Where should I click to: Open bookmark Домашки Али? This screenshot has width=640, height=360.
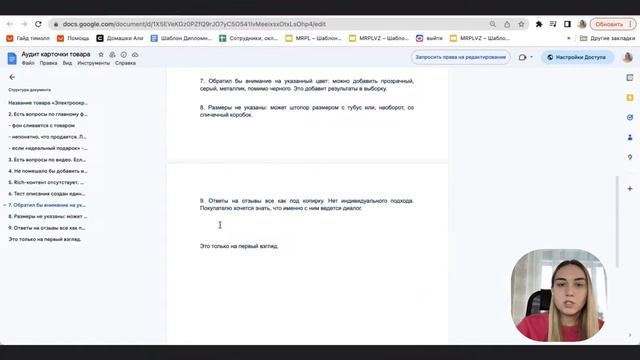pyautogui.click(x=120, y=38)
